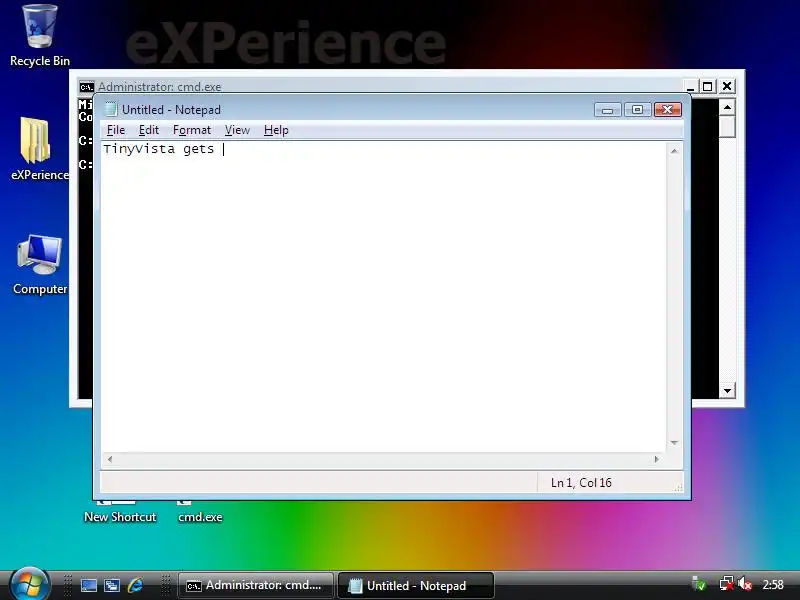
Task: Click the security shield tray icon
Action: tap(699, 584)
